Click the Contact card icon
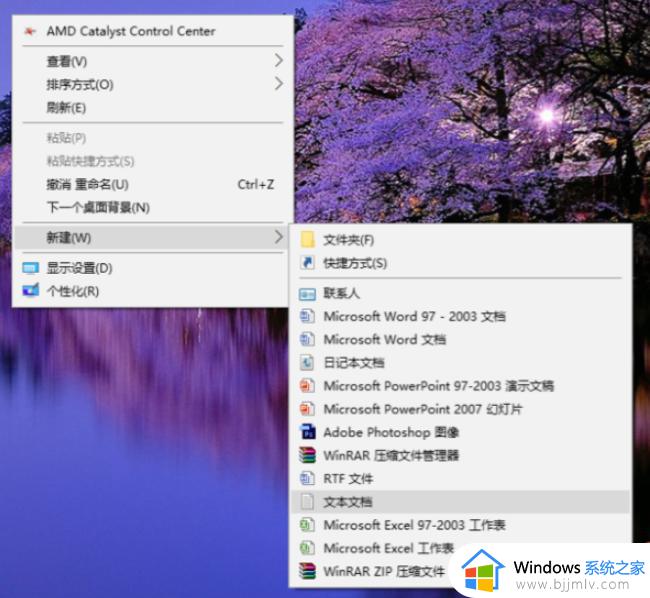This screenshot has height=598, width=650. (x=307, y=294)
